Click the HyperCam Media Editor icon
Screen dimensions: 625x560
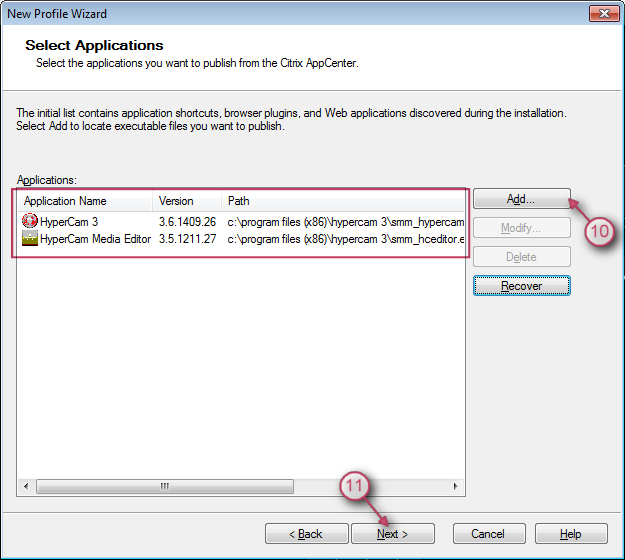(x=29, y=240)
